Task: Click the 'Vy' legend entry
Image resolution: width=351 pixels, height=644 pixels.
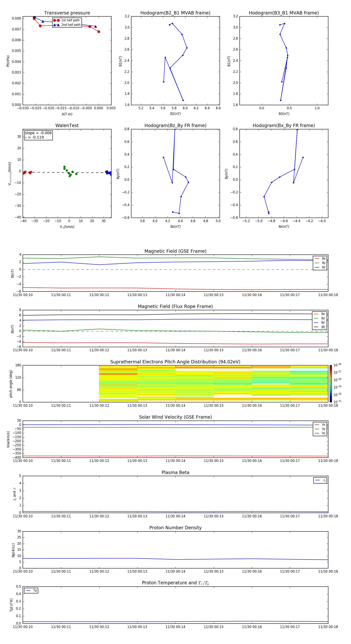Action: [x=320, y=429]
